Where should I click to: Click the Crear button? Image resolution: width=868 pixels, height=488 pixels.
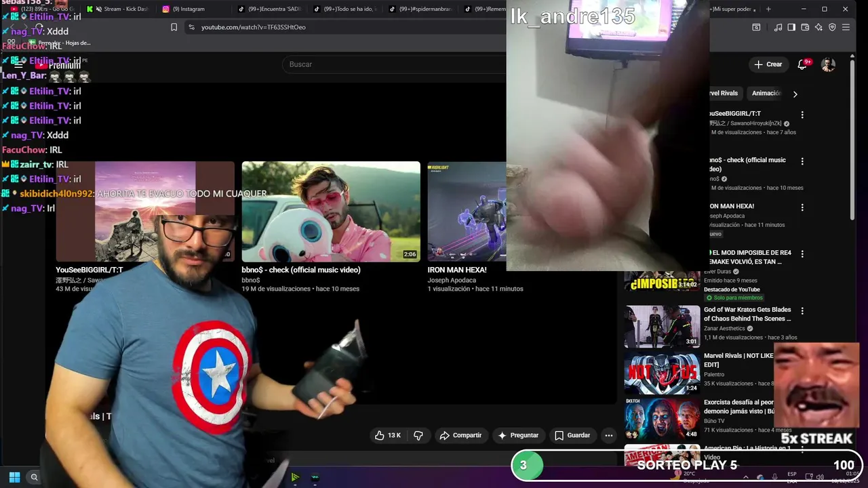point(768,64)
